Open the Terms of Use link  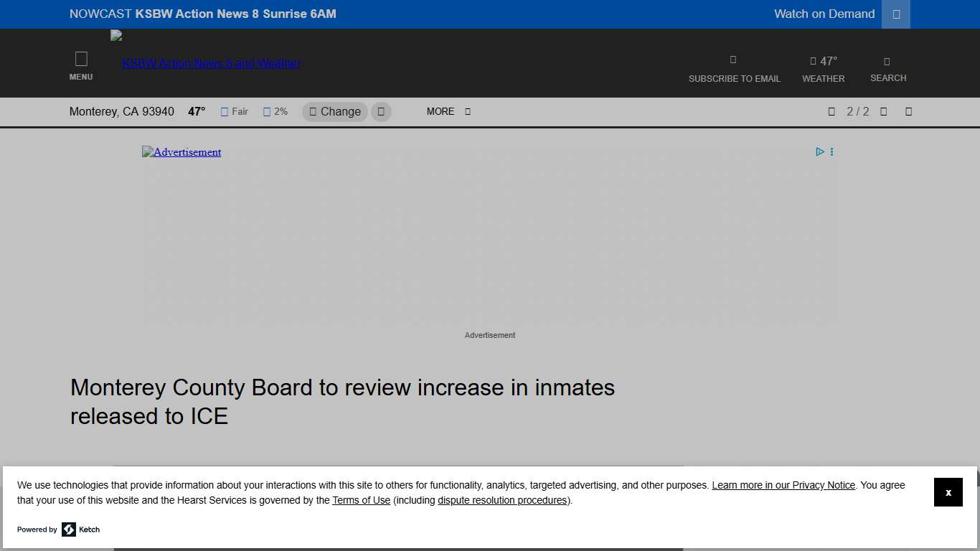pos(361,500)
